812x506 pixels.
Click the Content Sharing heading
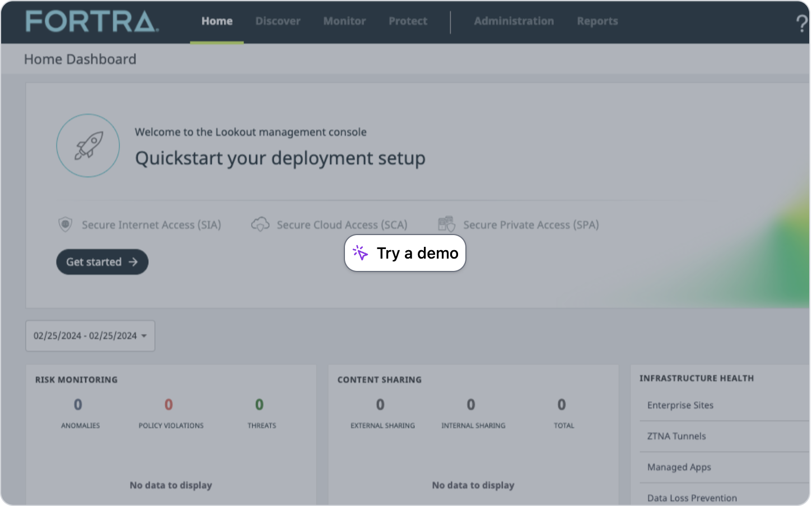(x=379, y=379)
